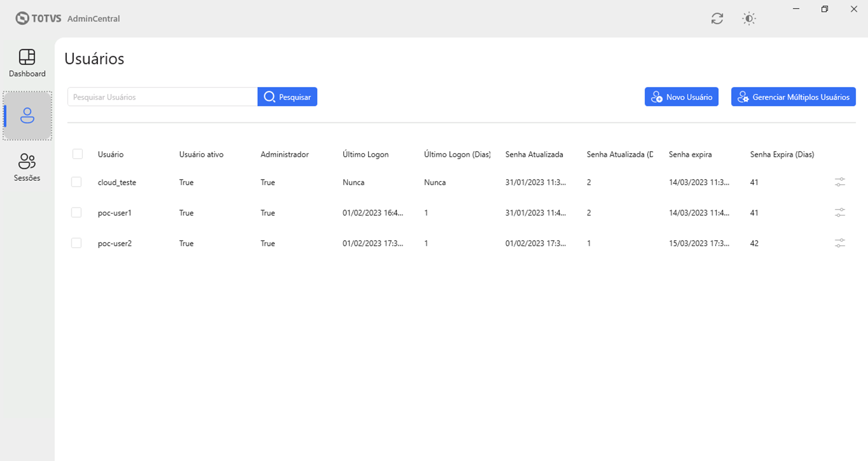Click the TOTVS logo

(38, 18)
